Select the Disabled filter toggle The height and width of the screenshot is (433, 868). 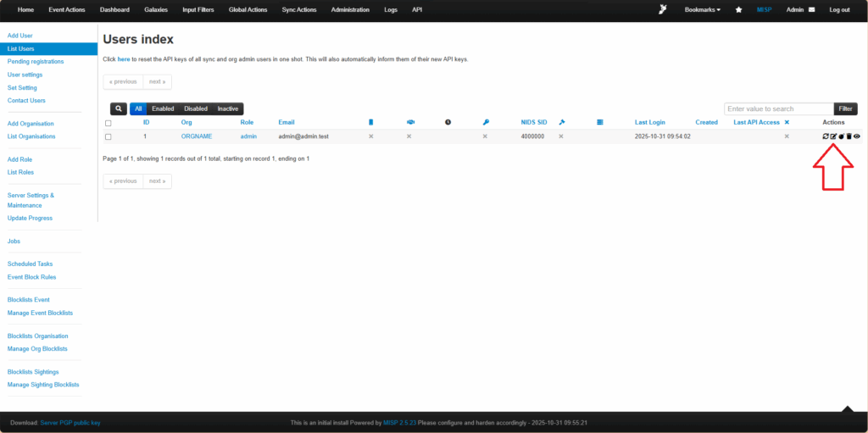point(196,109)
